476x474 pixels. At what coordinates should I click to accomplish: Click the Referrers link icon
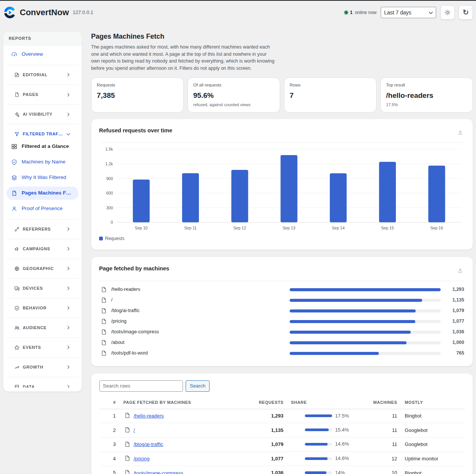click(x=17, y=229)
